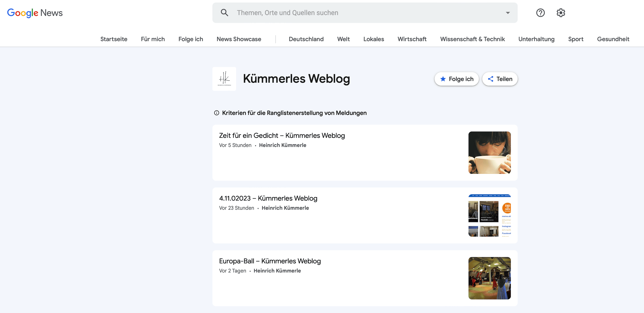Click the search magnifier icon
This screenshot has width=644, height=313.
coord(224,13)
